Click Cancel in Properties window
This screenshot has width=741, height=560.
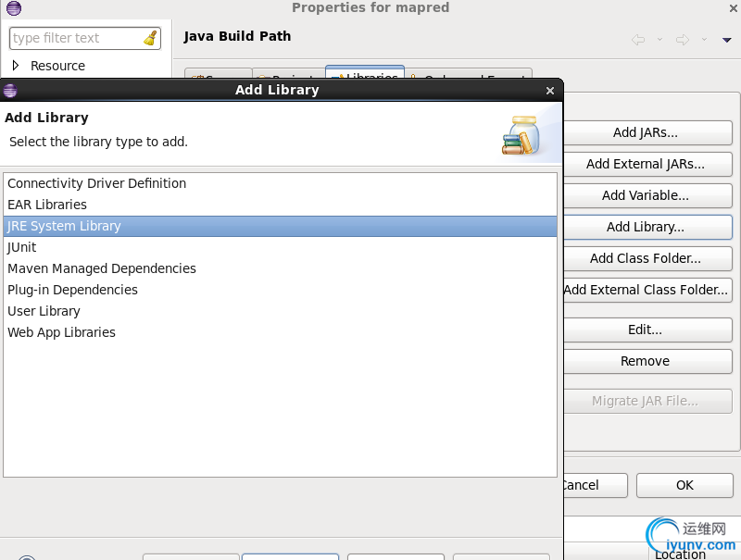pos(595,485)
